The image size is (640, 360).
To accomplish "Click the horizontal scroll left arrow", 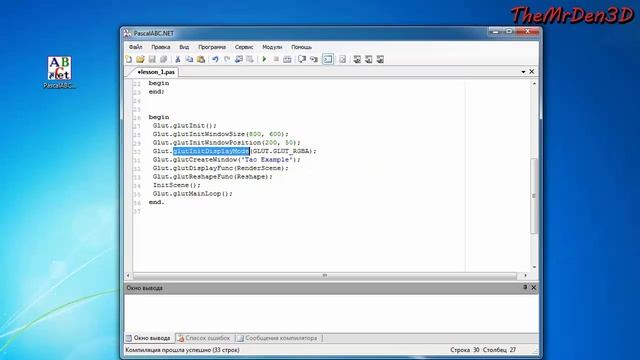I will [x=129, y=276].
